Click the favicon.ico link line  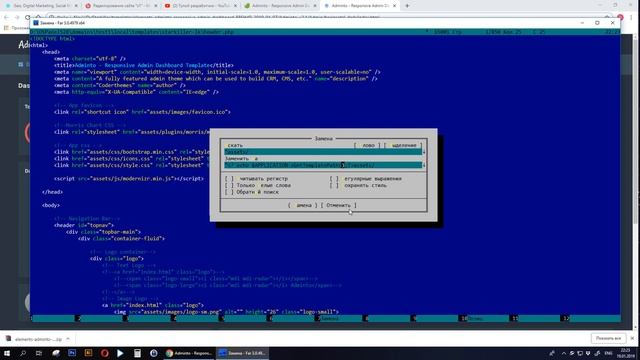coord(142,112)
